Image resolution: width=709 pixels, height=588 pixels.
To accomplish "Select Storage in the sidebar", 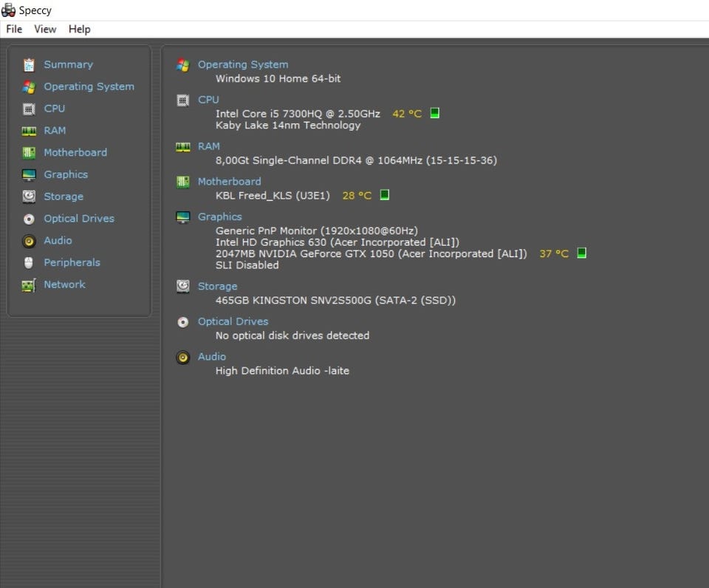I will (64, 196).
